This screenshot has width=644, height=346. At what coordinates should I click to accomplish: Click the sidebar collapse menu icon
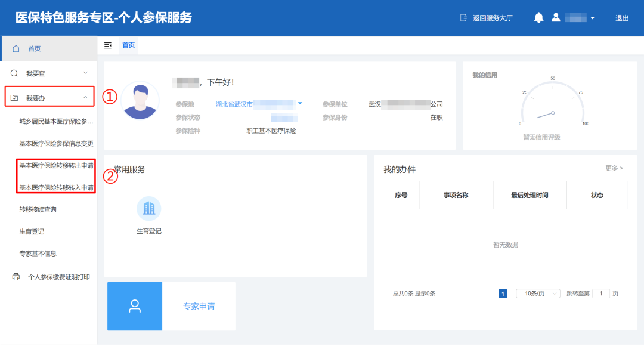[x=108, y=45]
